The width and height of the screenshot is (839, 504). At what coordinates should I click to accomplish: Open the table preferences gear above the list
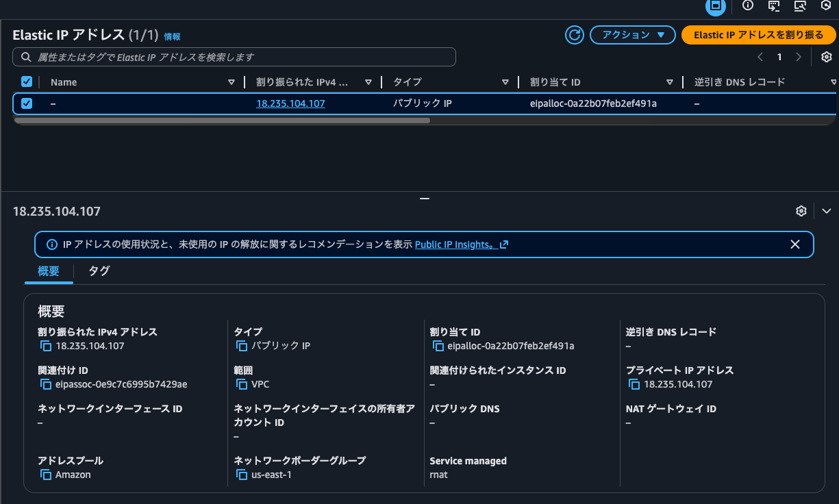coord(826,57)
